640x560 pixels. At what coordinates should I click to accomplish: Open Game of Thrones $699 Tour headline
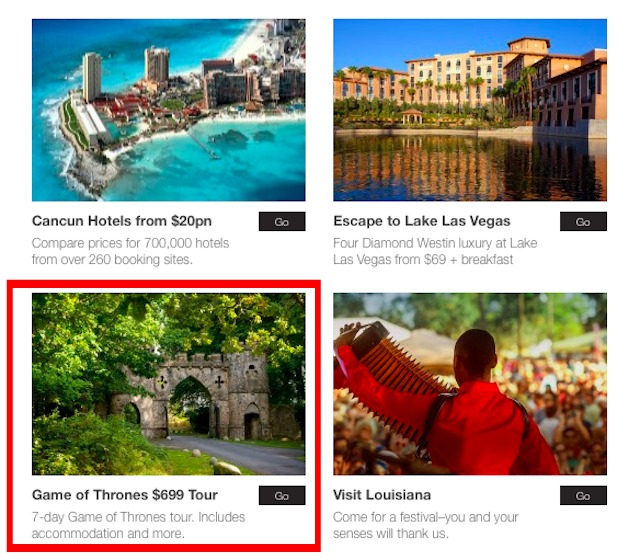click(x=124, y=495)
